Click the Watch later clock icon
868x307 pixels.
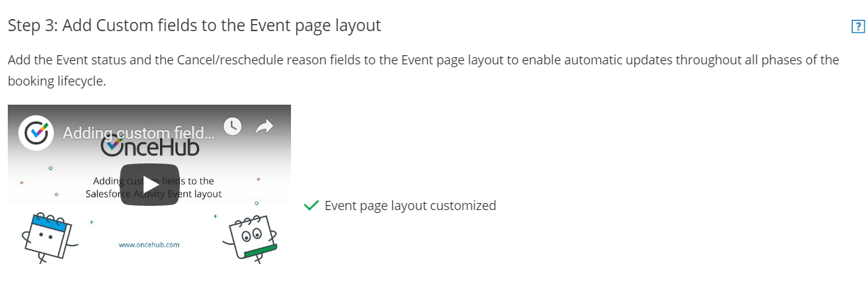[232, 126]
